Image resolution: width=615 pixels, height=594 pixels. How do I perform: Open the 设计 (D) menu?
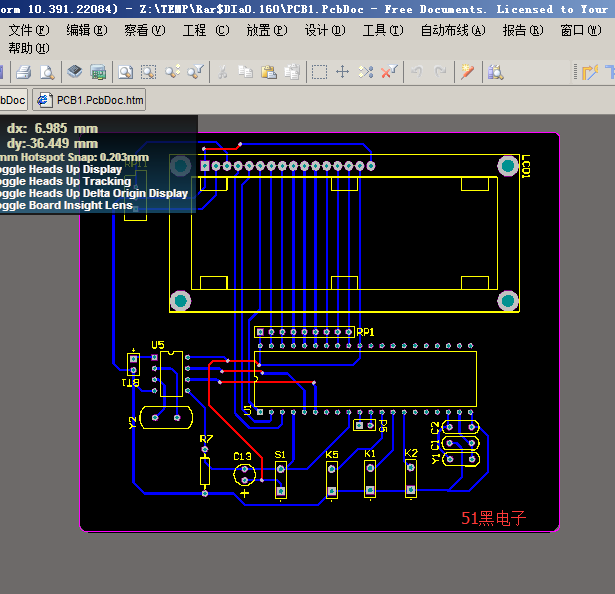coord(325,30)
